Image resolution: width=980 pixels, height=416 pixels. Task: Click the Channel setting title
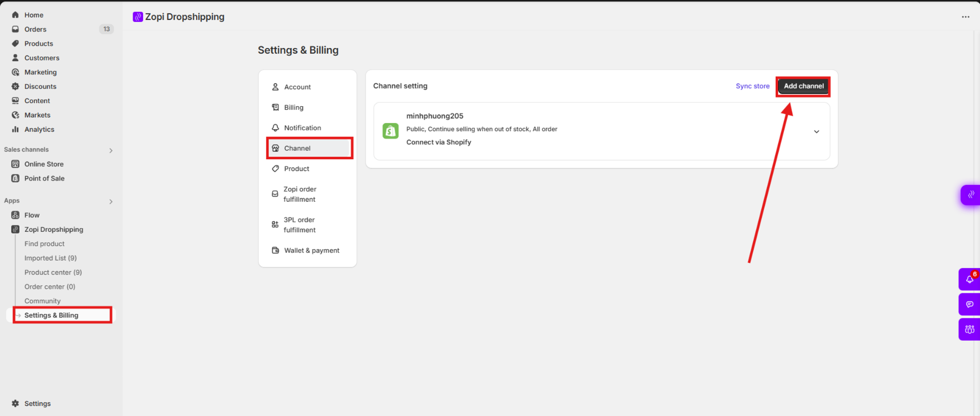[401, 86]
